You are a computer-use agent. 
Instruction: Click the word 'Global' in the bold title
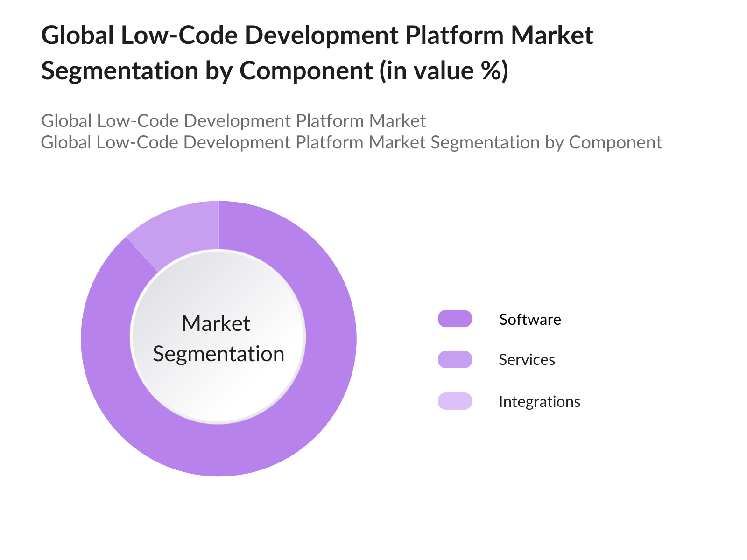pos(78,35)
